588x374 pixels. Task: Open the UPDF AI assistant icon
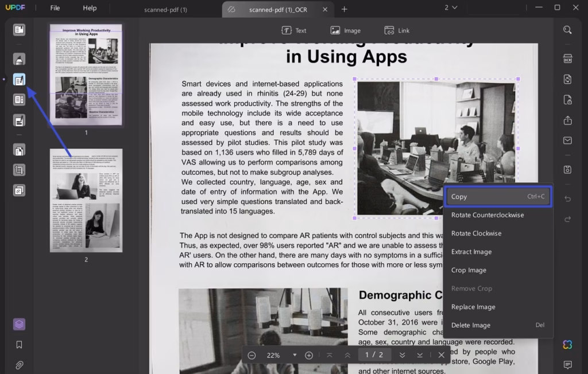pyautogui.click(x=567, y=344)
